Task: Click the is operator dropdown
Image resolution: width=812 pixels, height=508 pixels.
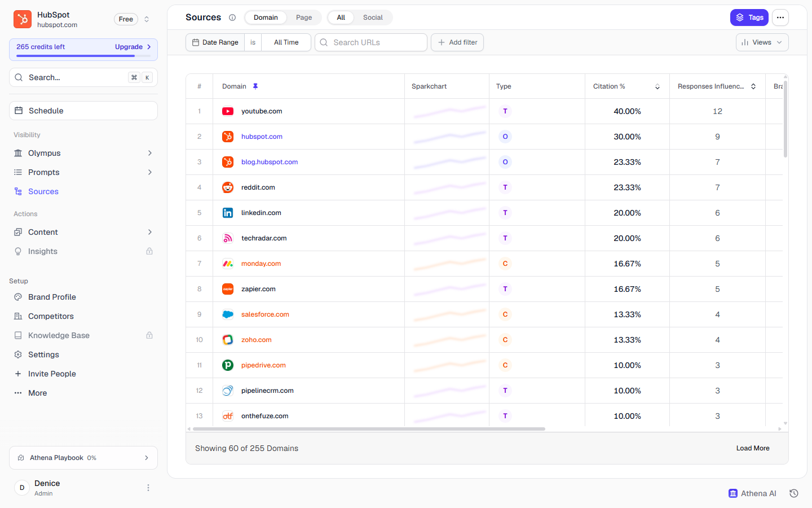Action: coord(253,42)
